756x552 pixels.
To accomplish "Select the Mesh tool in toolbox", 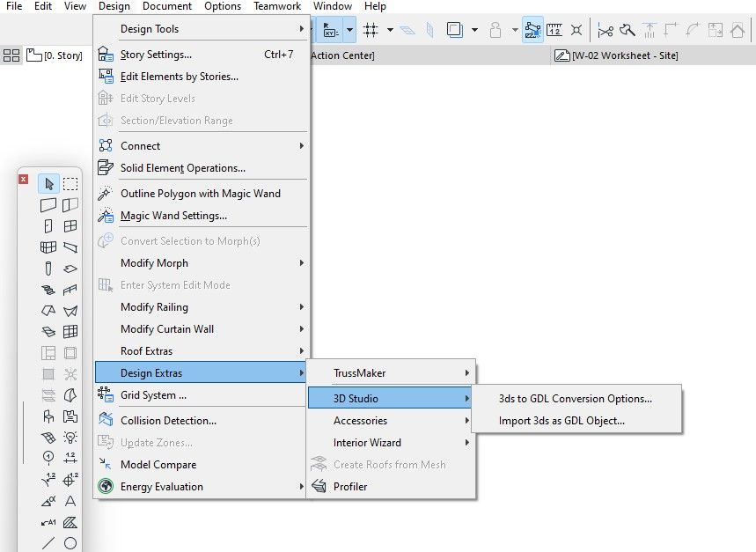I will pyautogui.click(x=48, y=438).
